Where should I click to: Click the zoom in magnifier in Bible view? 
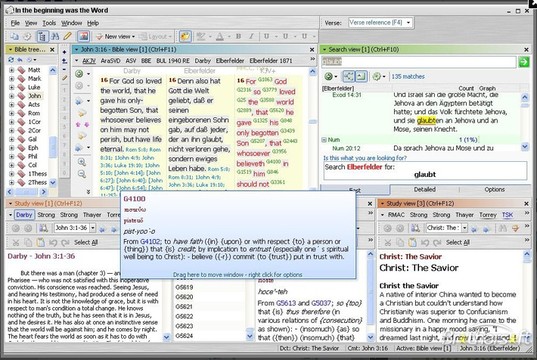click(82, 162)
